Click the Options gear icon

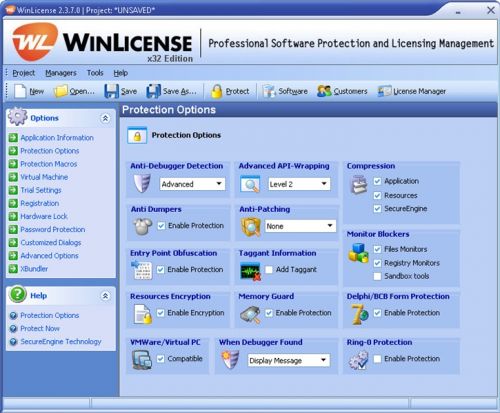tap(18, 117)
